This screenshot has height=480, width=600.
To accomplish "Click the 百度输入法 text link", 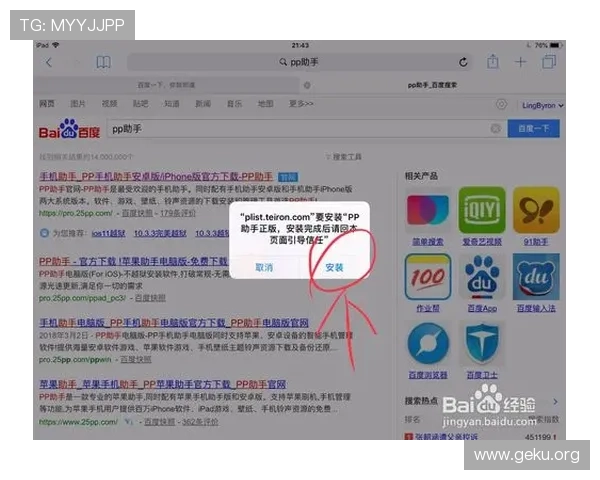I will point(536,308).
